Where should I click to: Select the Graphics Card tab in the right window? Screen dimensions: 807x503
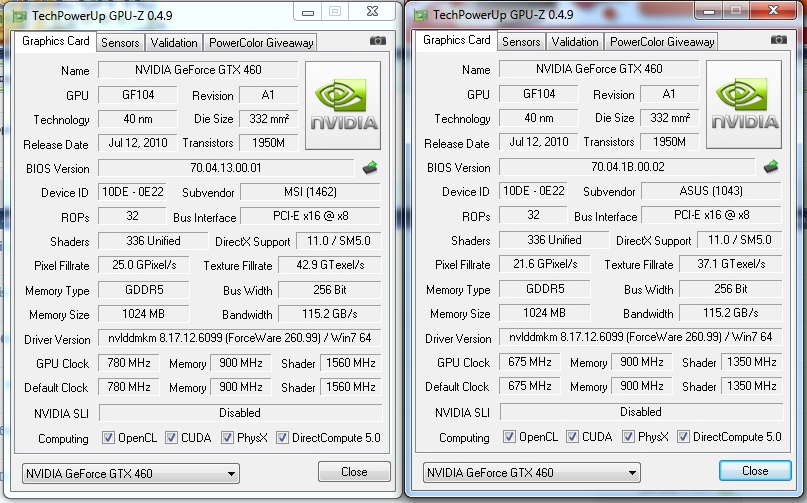coord(457,40)
